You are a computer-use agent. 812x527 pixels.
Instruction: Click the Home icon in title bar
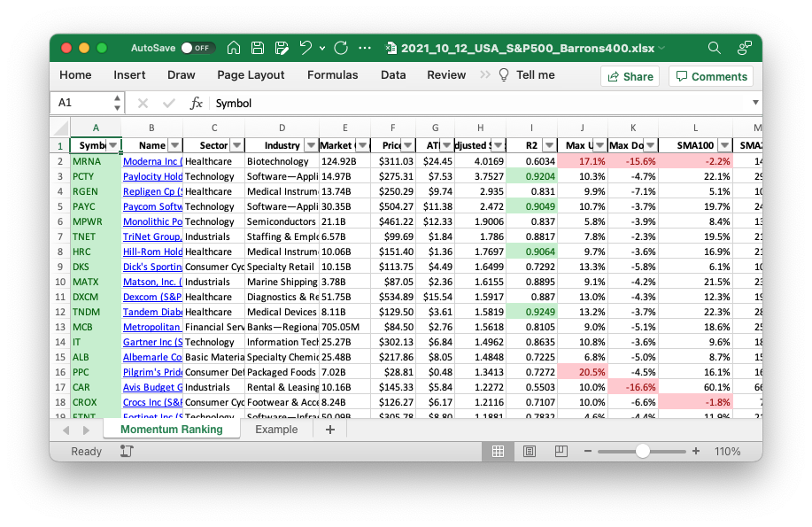[x=234, y=48]
